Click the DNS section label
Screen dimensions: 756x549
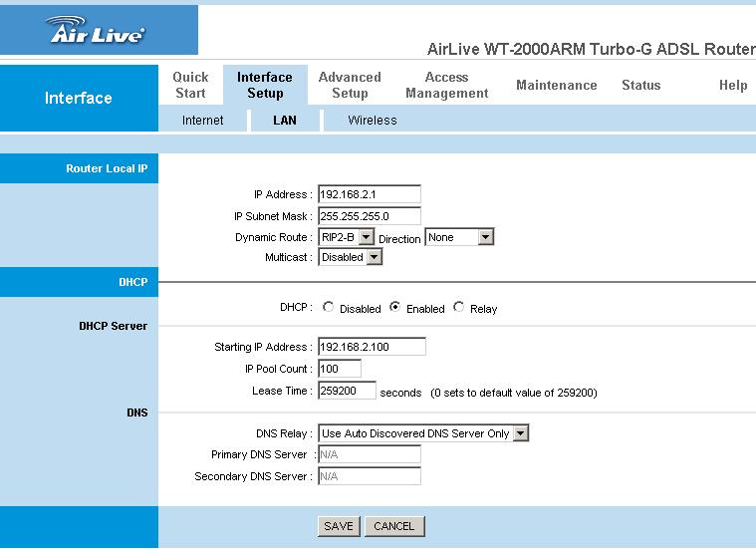pos(137,412)
